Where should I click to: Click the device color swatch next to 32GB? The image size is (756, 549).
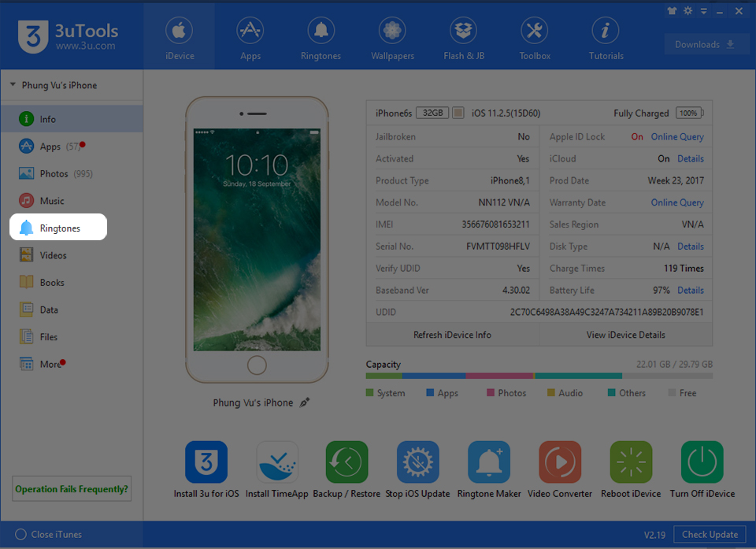(x=458, y=113)
